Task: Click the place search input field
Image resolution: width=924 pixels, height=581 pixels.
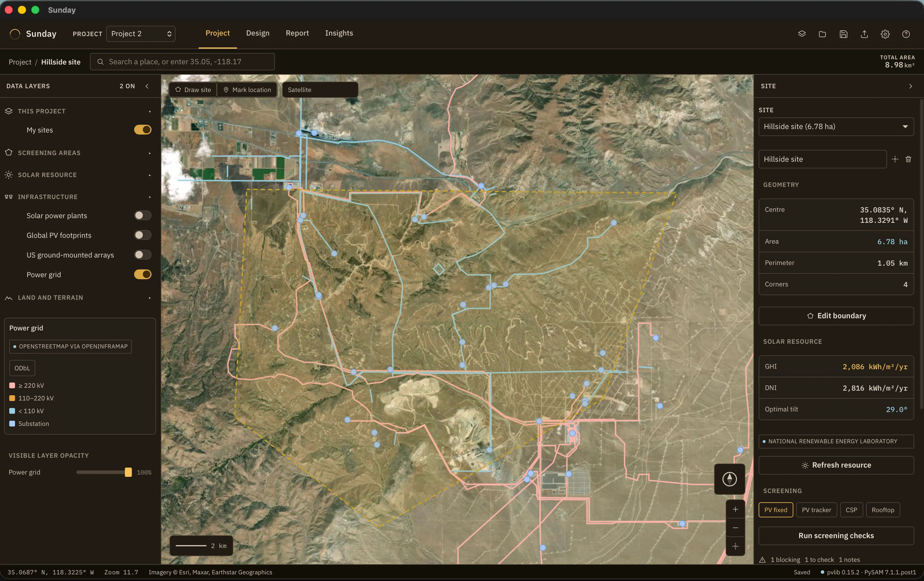Action: tap(182, 61)
